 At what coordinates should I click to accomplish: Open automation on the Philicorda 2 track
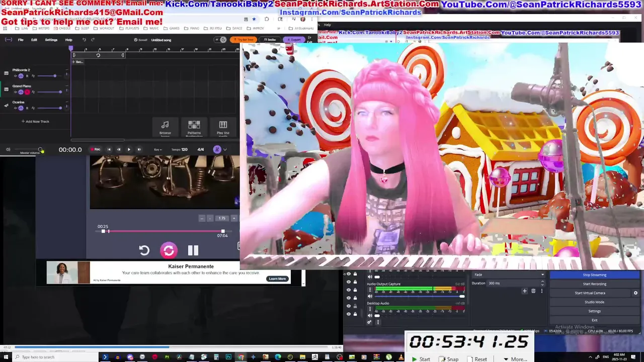click(x=33, y=76)
